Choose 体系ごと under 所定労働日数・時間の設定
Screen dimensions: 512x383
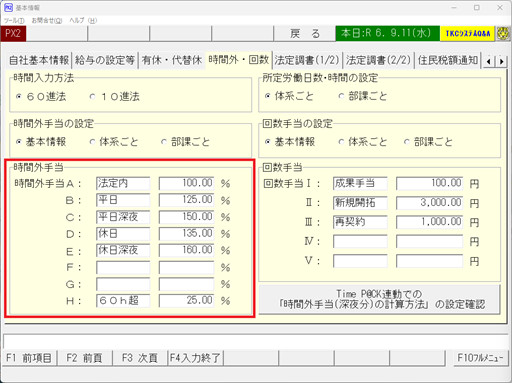click(268, 96)
